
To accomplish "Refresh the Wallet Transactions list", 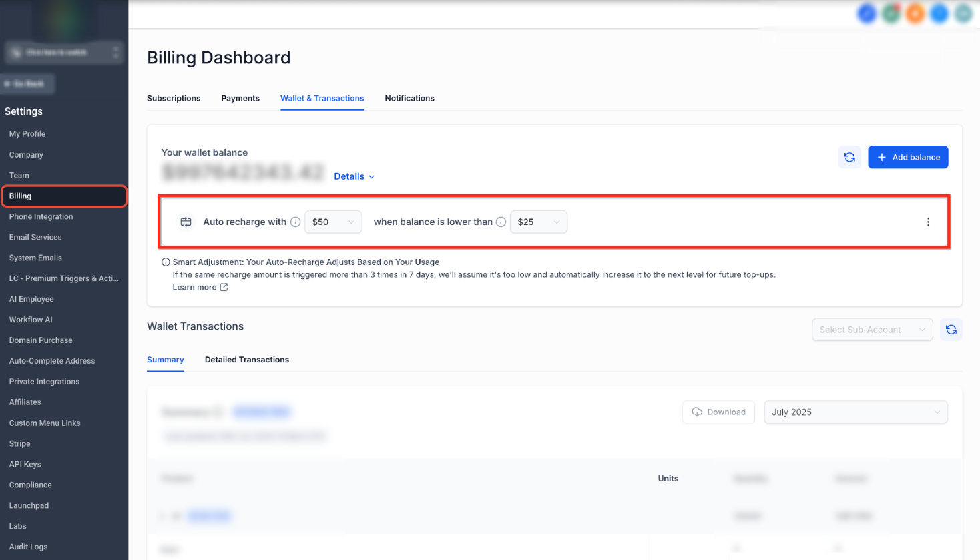I will point(951,330).
